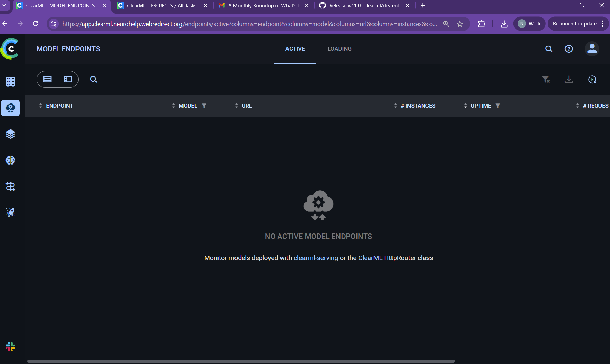Toggle auto refresh of the table

pos(592,79)
